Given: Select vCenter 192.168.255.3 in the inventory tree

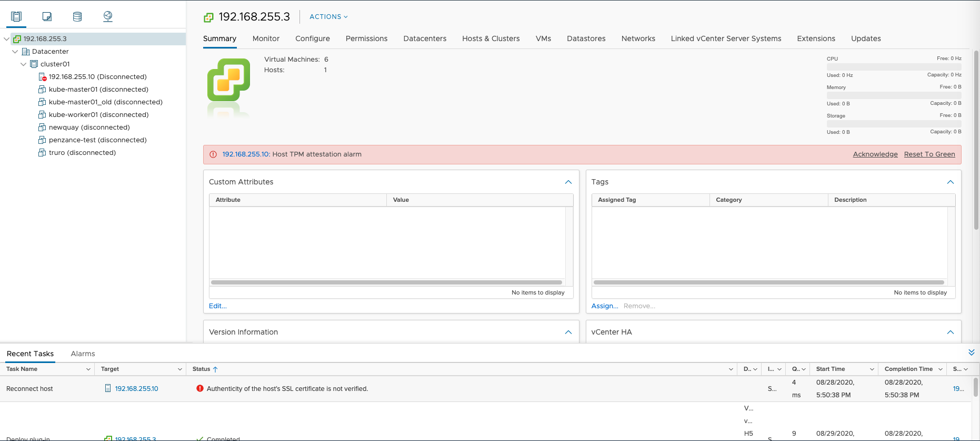Looking at the screenshot, I should pos(45,38).
